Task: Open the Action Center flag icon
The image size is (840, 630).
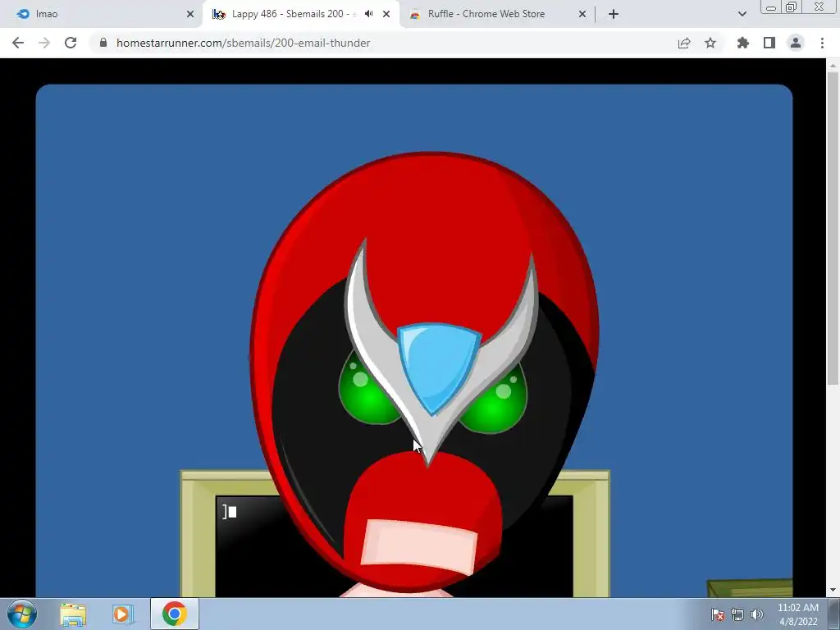Action: click(718, 614)
